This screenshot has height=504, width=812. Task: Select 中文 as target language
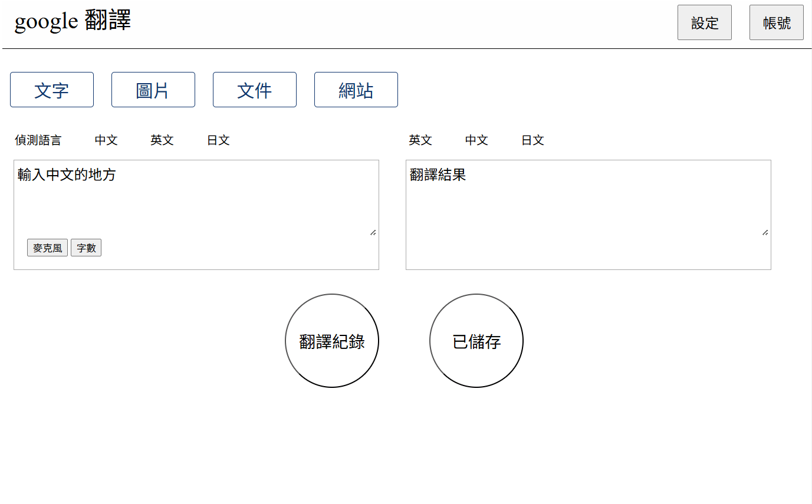tap(476, 140)
